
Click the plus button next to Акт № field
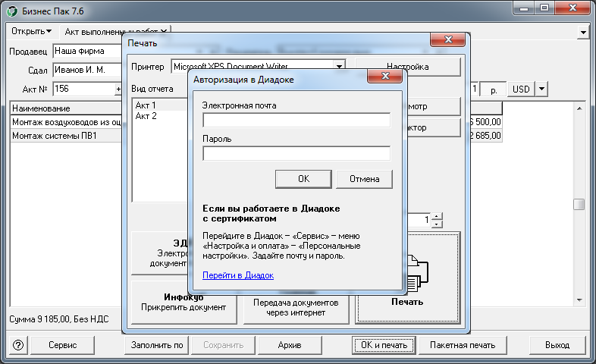[x=118, y=89]
